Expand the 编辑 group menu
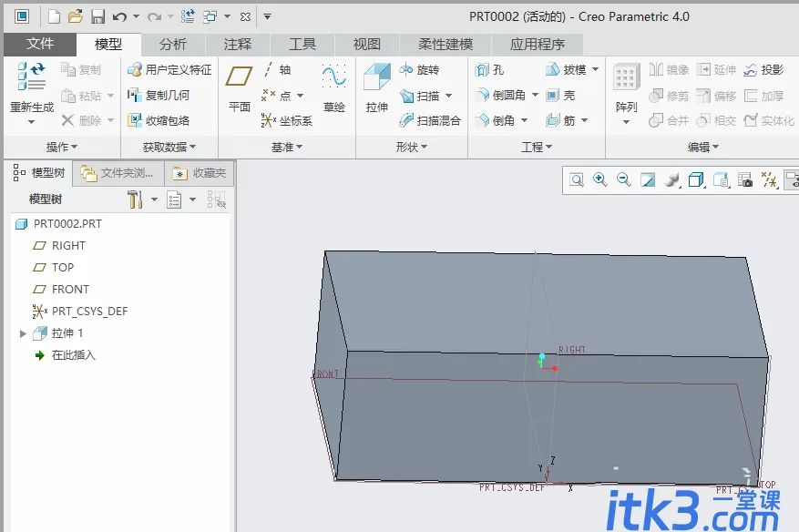799x532 pixels. pos(703,148)
